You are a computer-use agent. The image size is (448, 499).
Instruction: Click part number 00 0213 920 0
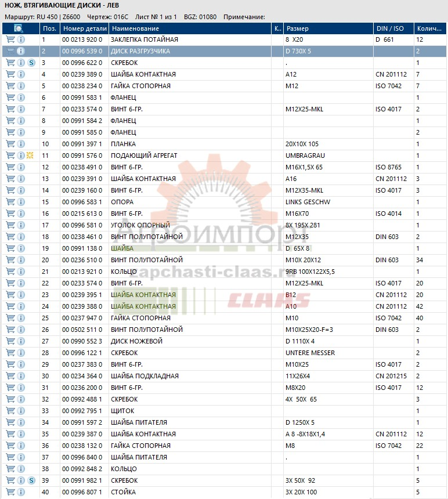82,39
